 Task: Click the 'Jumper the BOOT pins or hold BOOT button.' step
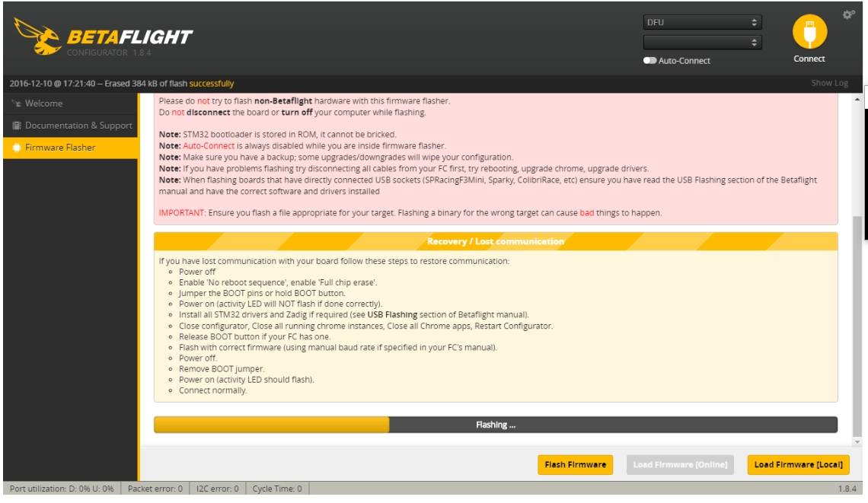tap(262, 293)
